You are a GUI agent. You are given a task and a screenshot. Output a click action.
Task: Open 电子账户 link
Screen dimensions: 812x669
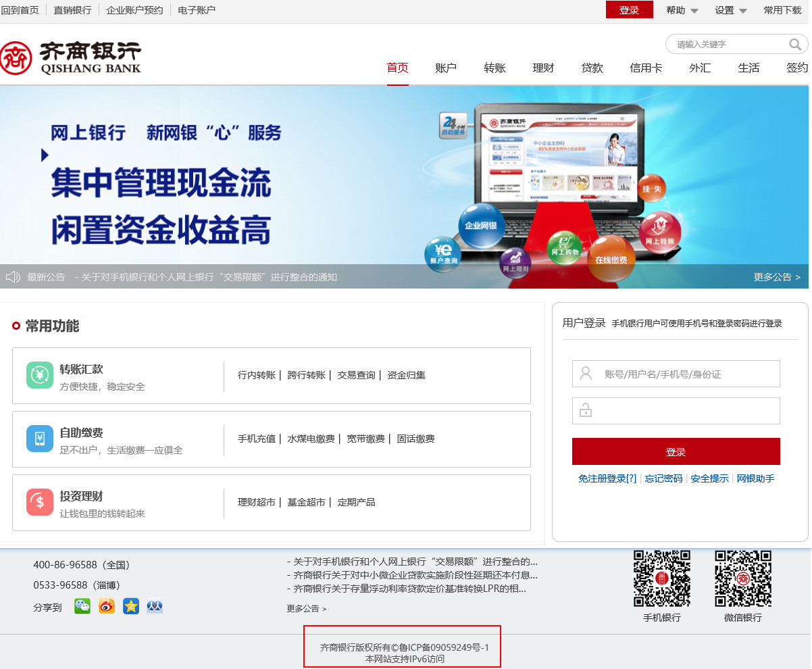[x=197, y=10]
